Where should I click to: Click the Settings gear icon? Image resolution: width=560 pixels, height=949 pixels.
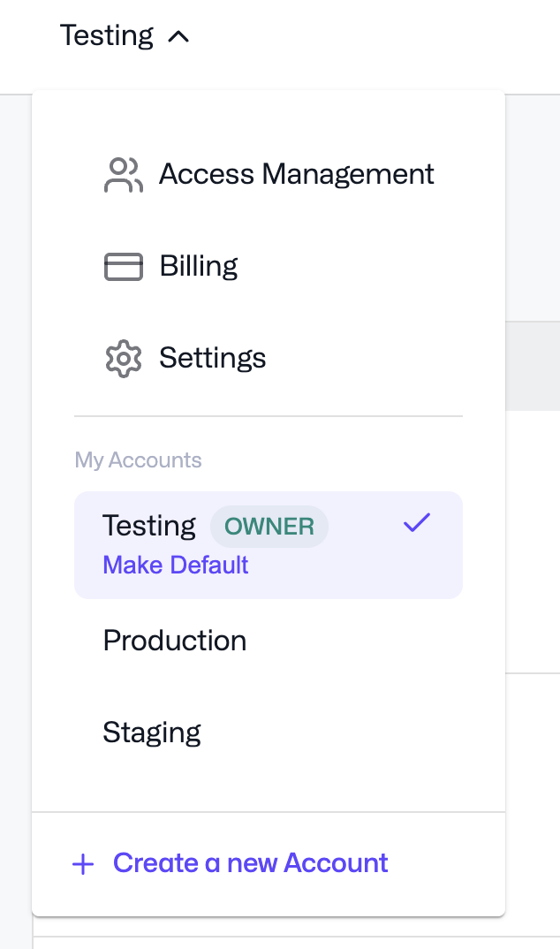(124, 358)
